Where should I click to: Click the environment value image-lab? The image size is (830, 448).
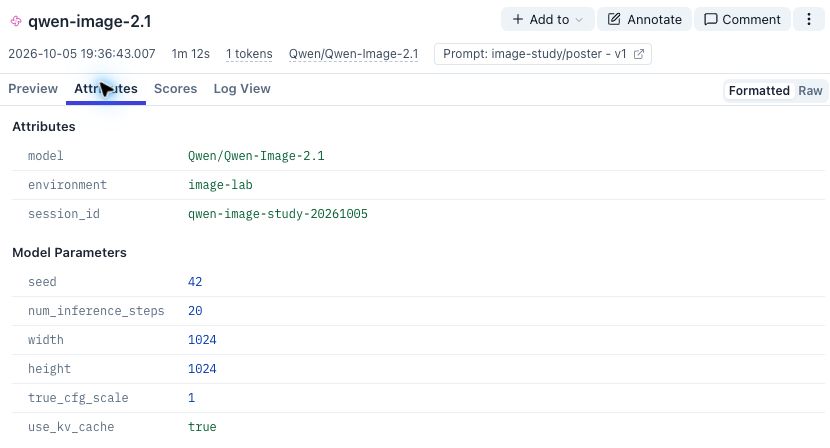(x=220, y=185)
